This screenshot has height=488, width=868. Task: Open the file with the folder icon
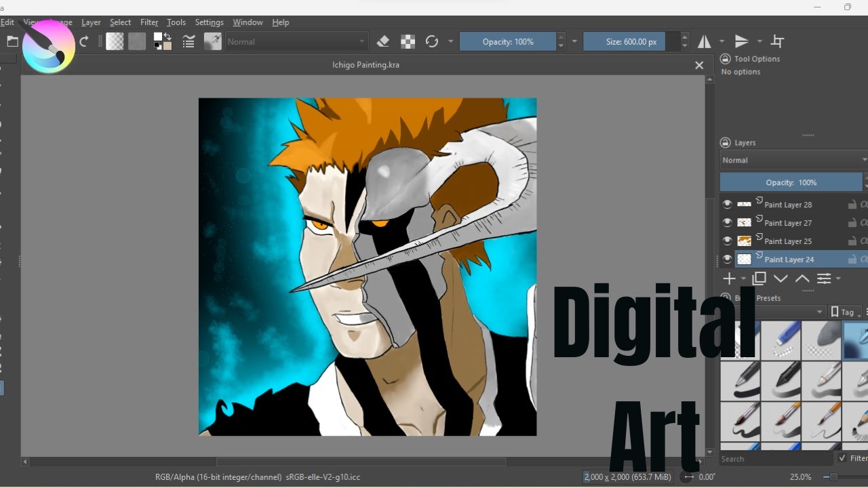pyautogui.click(x=12, y=41)
